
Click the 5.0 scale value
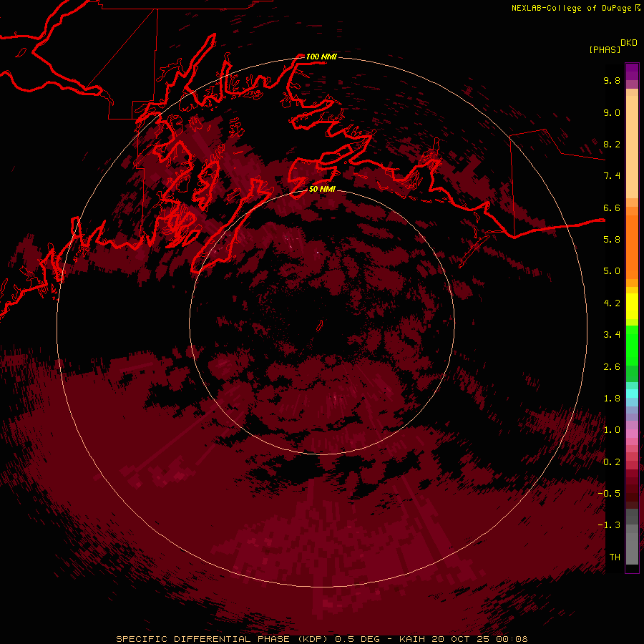point(612,271)
